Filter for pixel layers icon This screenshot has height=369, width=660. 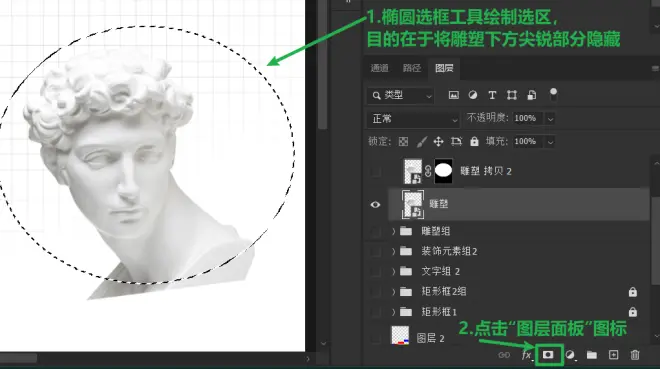click(x=453, y=95)
